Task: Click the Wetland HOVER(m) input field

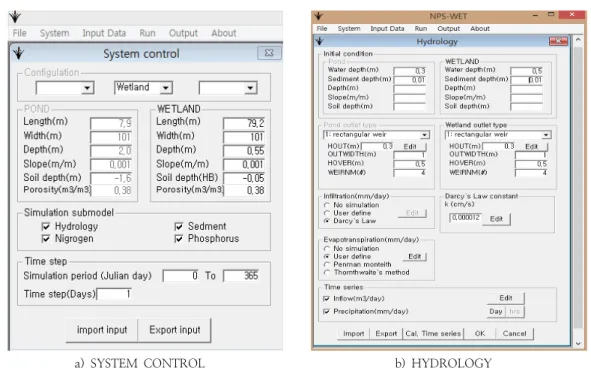Action: tap(531, 164)
